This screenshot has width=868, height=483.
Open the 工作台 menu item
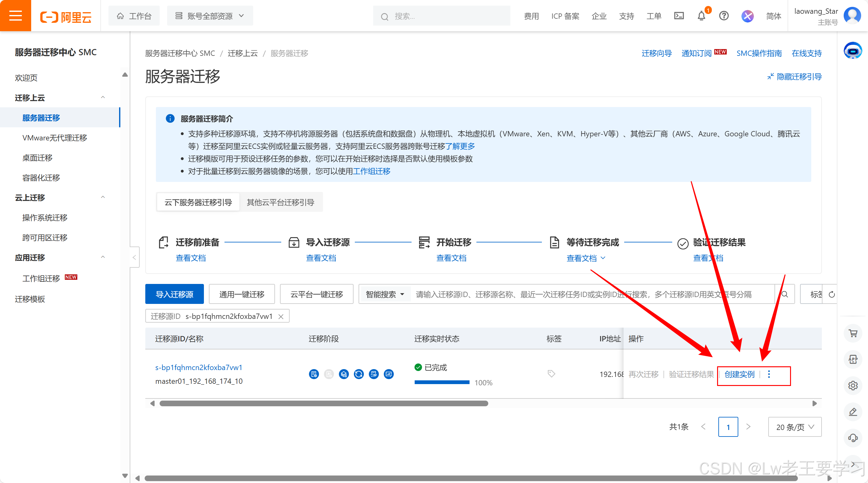click(134, 16)
